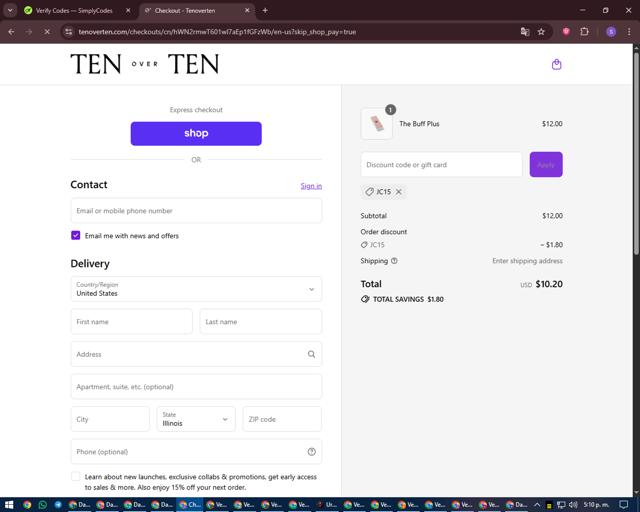Image resolution: width=640 pixels, height=512 pixels.
Task: Remove the JC15 discount code tag
Action: (399, 191)
